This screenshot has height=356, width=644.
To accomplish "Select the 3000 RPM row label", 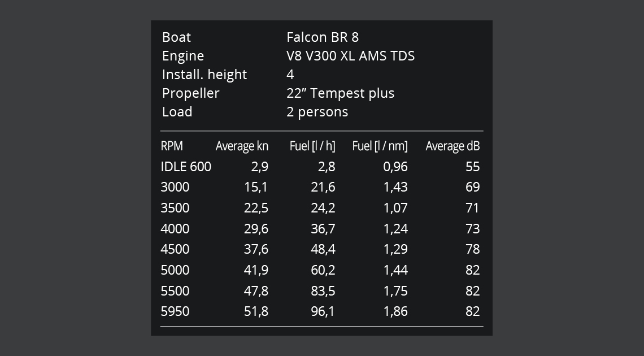I will [x=175, y=187].
